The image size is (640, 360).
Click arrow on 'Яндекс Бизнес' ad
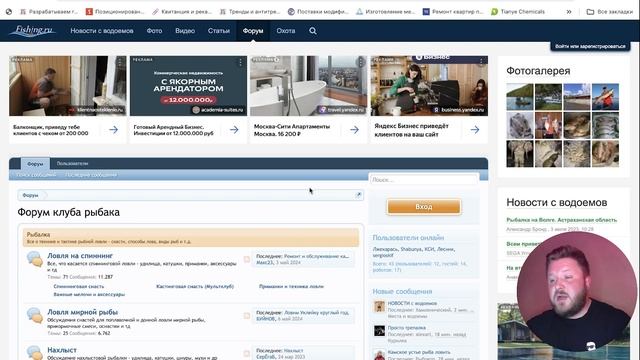pos(475,130)
